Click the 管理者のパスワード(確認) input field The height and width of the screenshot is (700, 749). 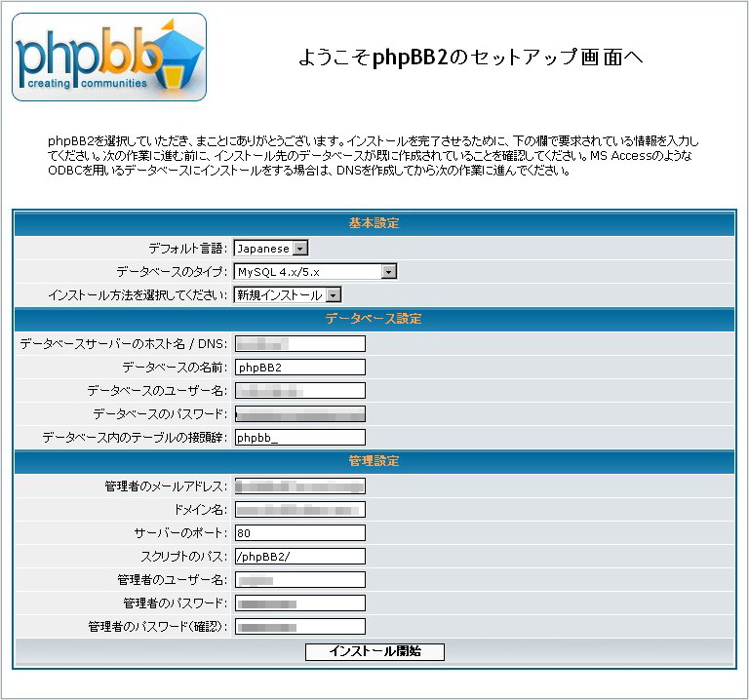[x=300, y=627]
